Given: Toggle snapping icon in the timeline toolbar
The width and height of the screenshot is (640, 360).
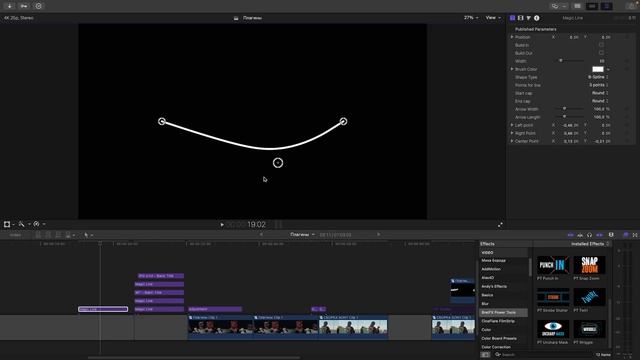Looking at the screenshot, I should pos(600,235).
